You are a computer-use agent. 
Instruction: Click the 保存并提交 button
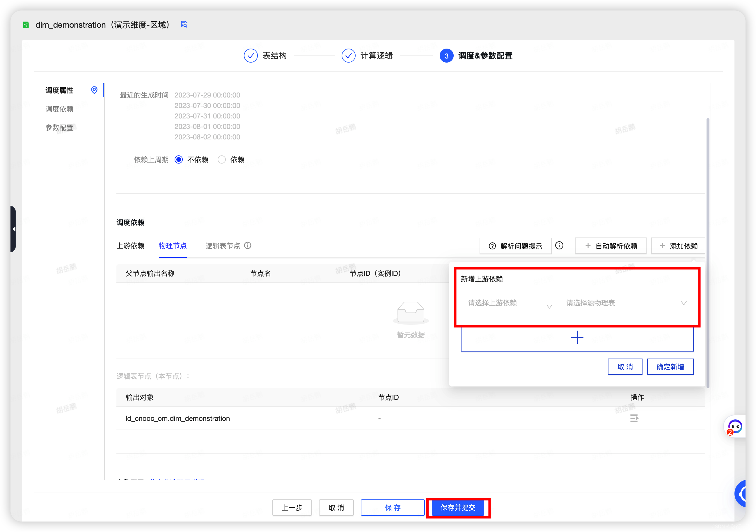pos(458,508)
